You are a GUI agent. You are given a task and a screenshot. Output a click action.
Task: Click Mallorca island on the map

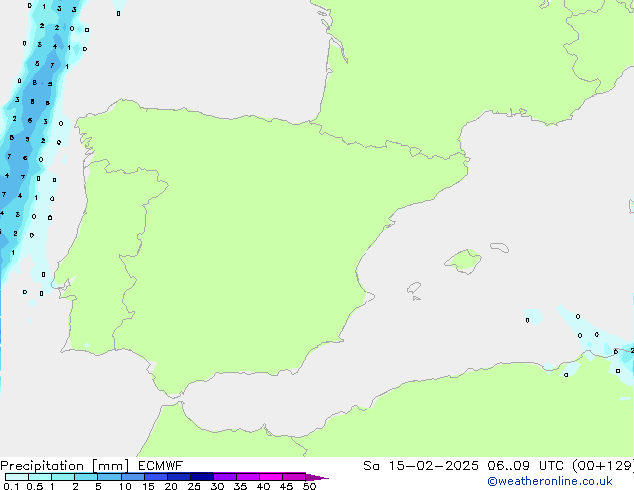464,261
